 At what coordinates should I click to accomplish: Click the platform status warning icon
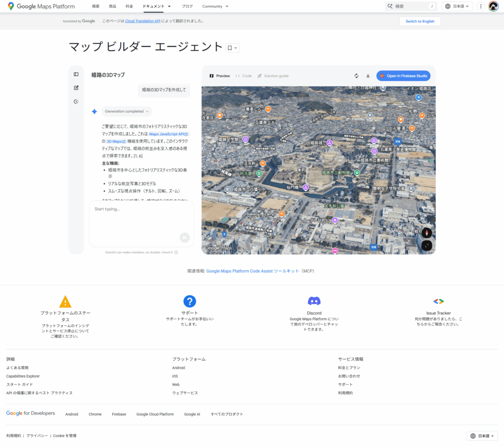[x=65, y=301]
